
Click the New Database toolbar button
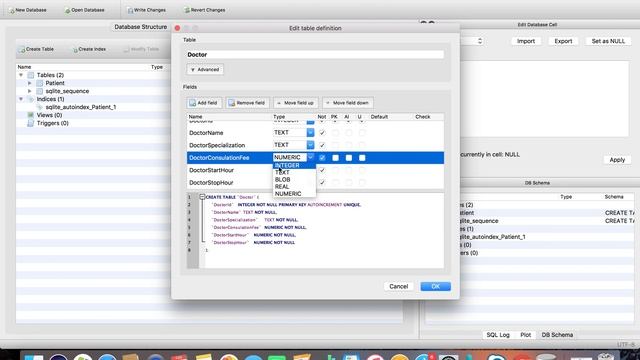(x=28, y=10)
